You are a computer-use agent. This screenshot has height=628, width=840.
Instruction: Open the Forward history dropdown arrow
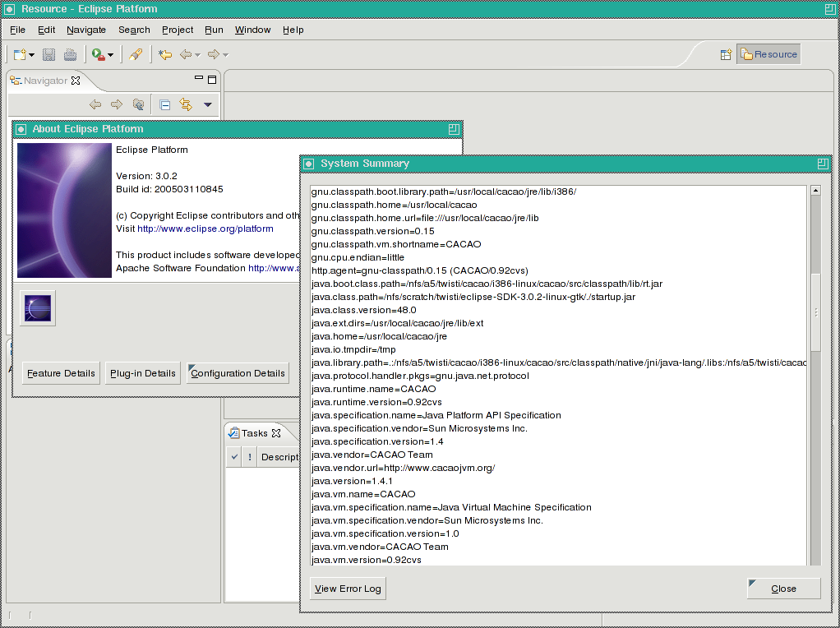(225, 54)
